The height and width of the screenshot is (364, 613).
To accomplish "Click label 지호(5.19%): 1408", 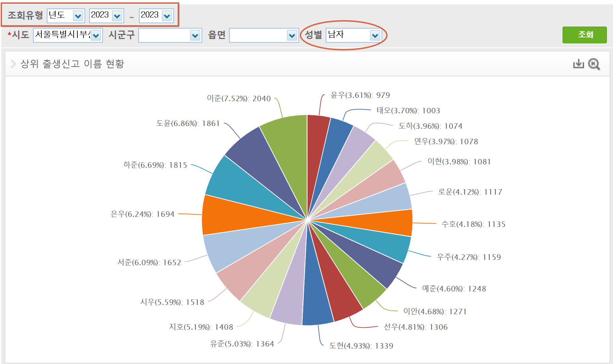I will click(201, 327).
